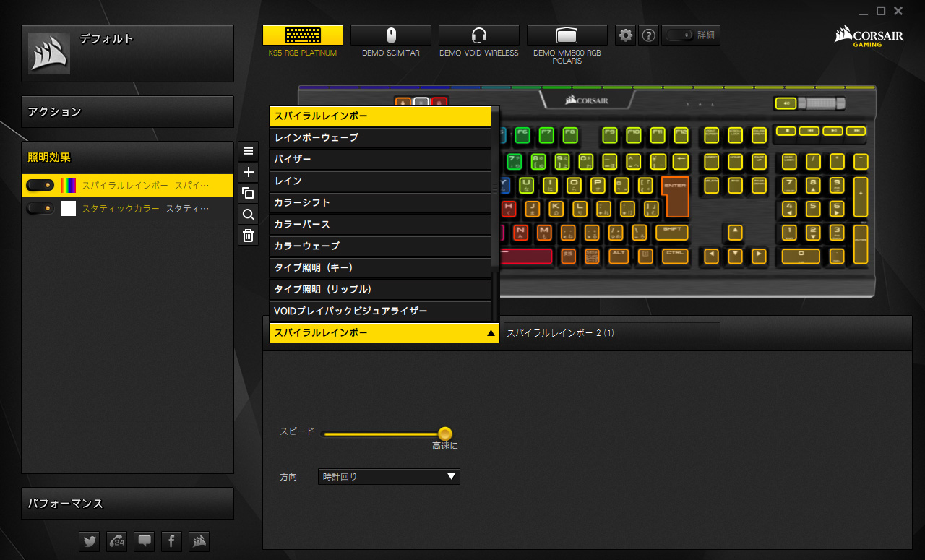Click the white swatch of スタティックカラー
The height and width of the screenshot is (560, 925).
coord(68,209)
